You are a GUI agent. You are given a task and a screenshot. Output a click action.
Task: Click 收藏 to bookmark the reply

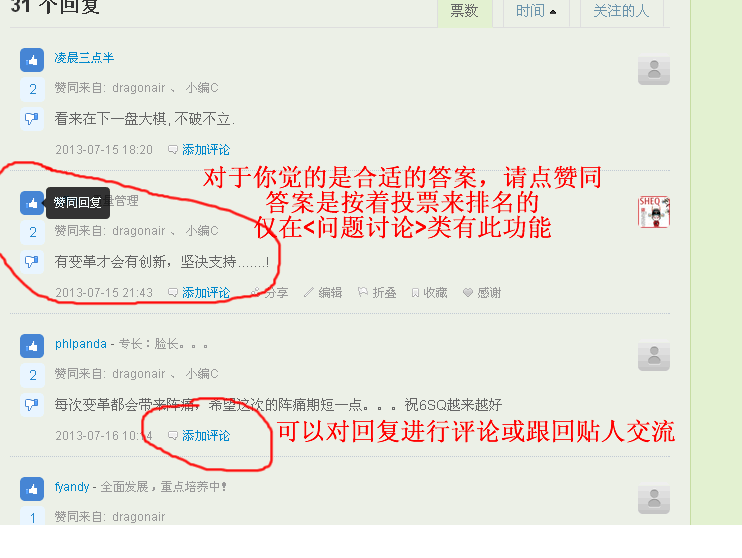(429, 293)
